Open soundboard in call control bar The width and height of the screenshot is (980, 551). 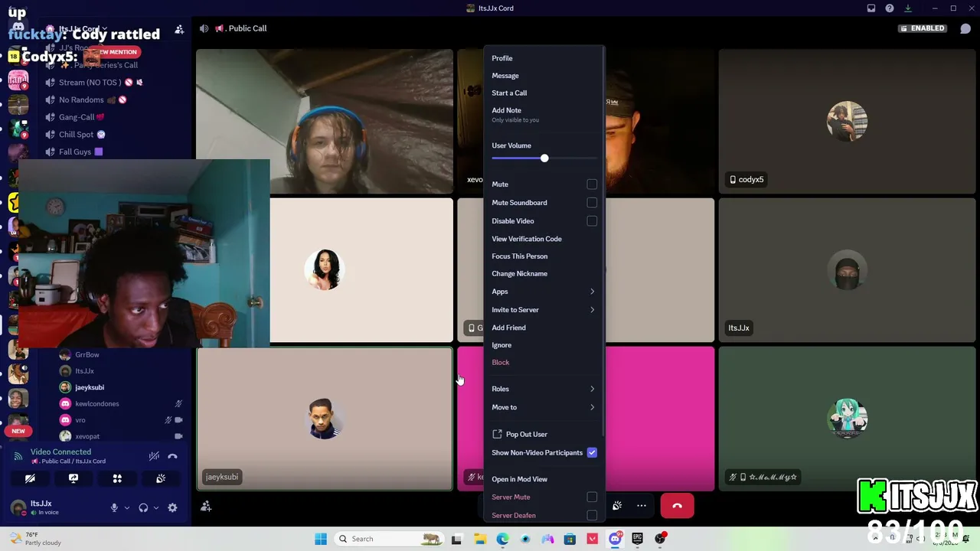pos(617,506)
